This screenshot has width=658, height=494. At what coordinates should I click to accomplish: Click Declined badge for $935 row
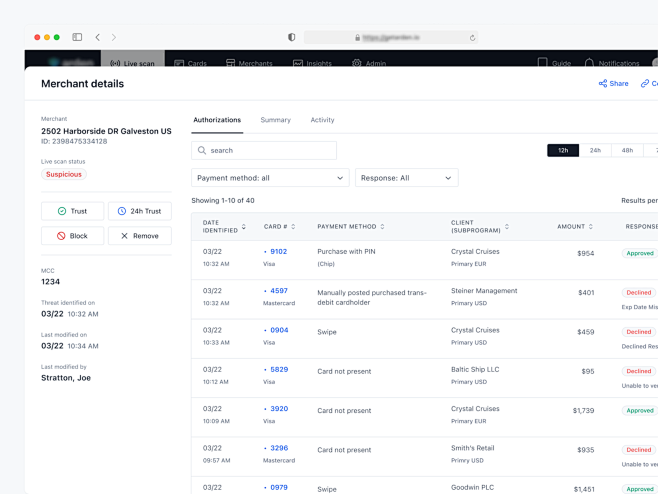pos(639,450)
